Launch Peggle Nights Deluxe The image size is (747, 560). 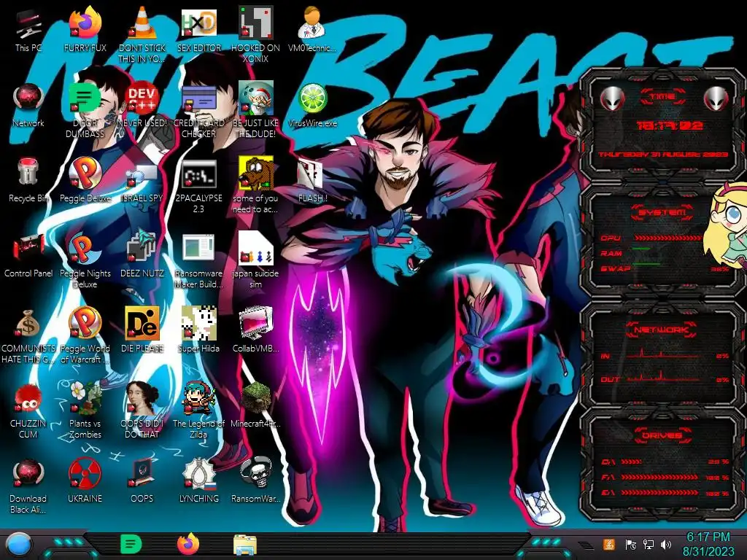point(85,248)
